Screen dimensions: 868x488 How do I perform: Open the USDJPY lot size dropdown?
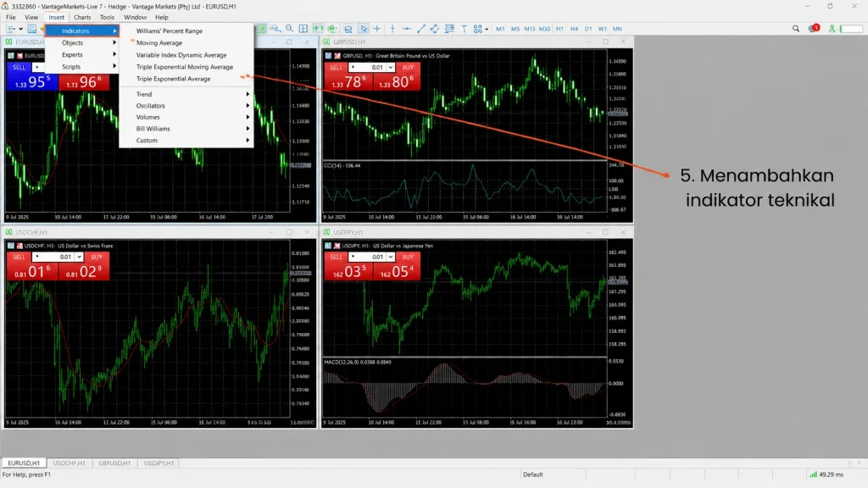(x=390, y=257)
